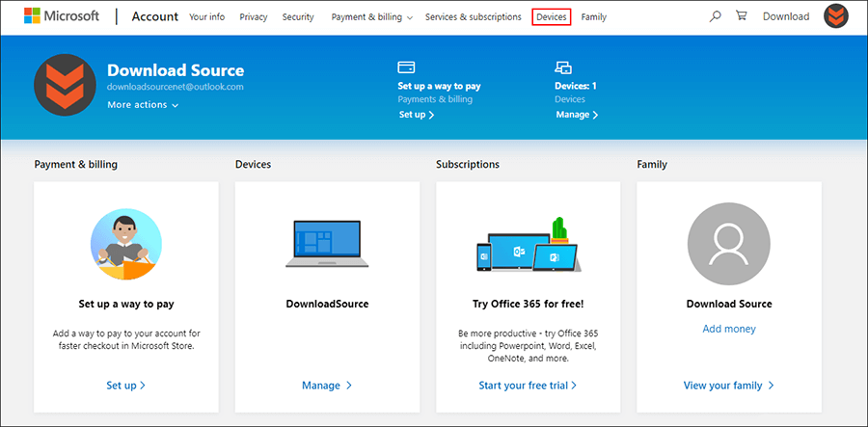Screen dimensions: 868x427
Task: Open the shopping cart icon
Action: 742,16
